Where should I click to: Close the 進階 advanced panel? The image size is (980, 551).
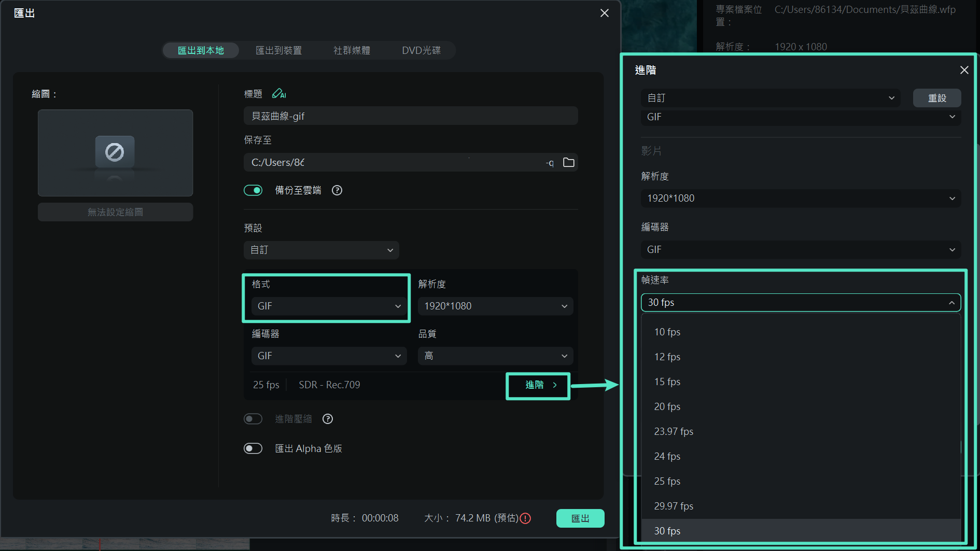964,70
